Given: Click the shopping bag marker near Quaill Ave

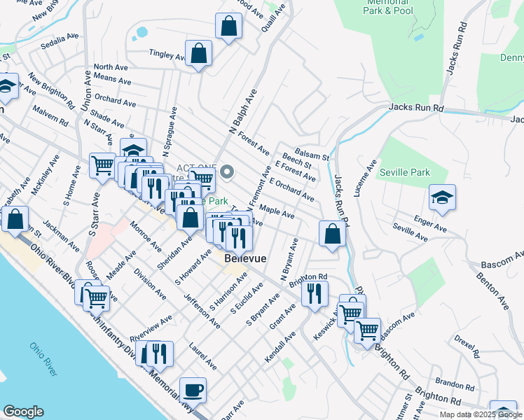Looking at the screenshot, I should (x=228, y=28).
